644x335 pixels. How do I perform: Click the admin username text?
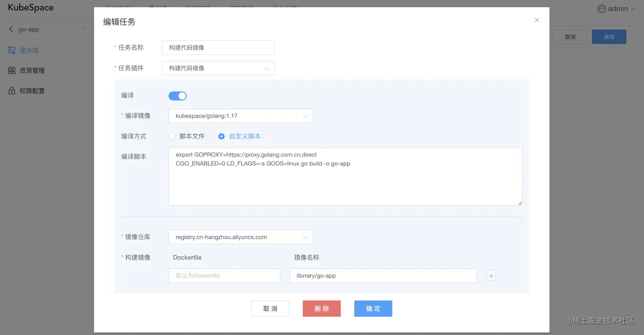(618, 9)
